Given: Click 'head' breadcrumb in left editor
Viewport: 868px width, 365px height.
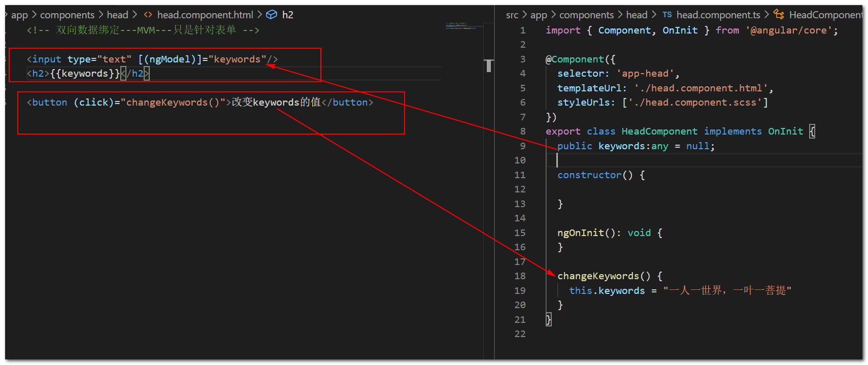Looking at the screenshot, I should [117, 15].
